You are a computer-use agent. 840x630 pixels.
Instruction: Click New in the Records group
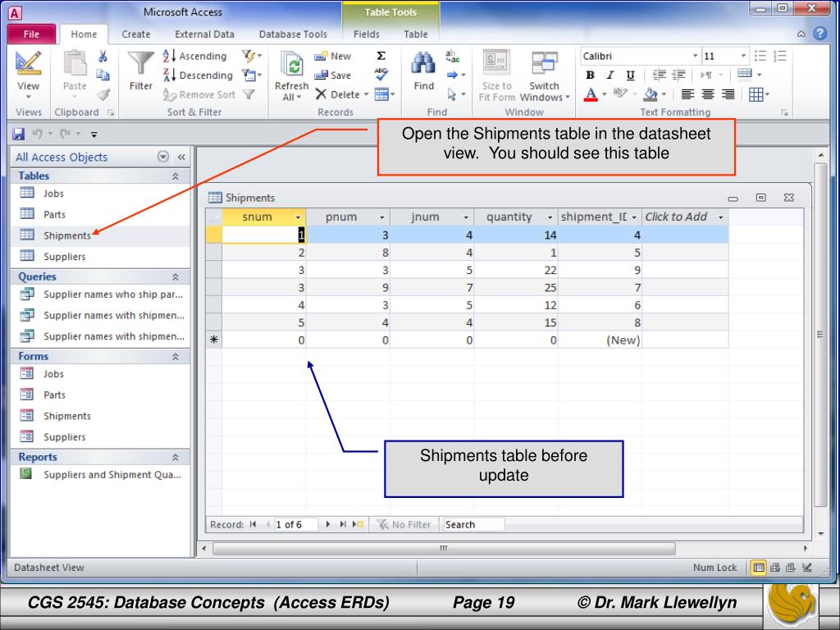tap(333, 56)
